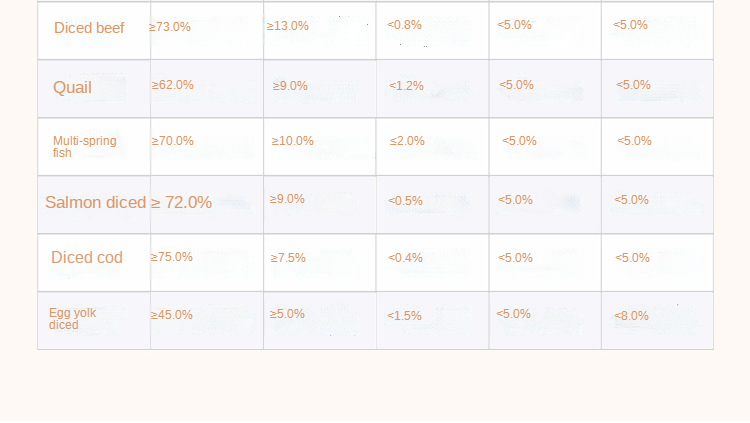Click the ≥45.0% Egg yolk value

(x=172, y=315)
